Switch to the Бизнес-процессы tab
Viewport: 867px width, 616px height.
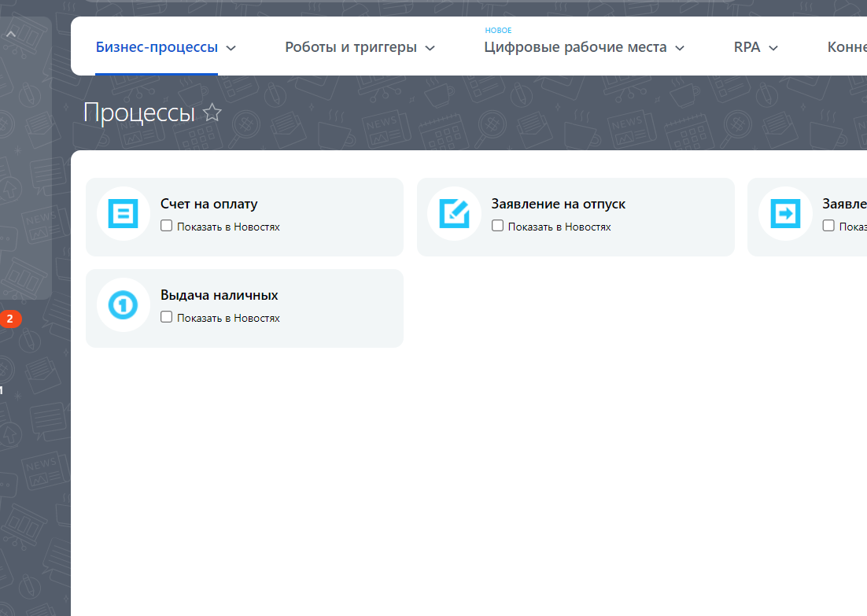[x=157, y=47]
